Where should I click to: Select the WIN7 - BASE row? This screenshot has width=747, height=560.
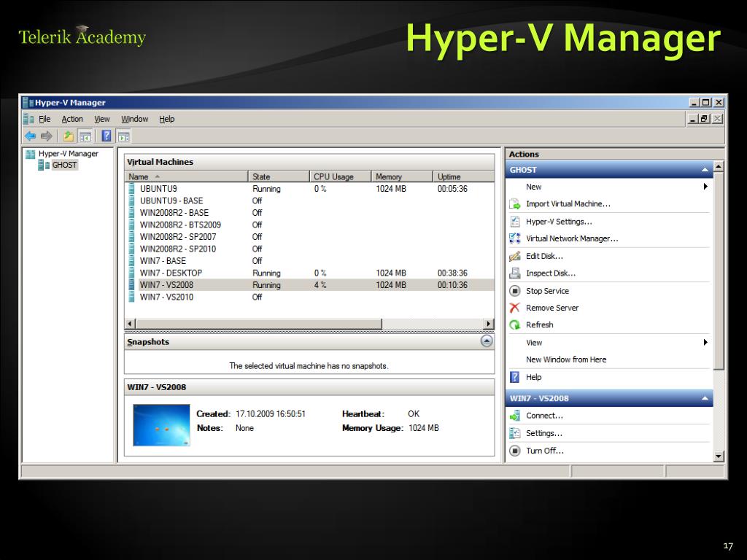click(309, 261)
